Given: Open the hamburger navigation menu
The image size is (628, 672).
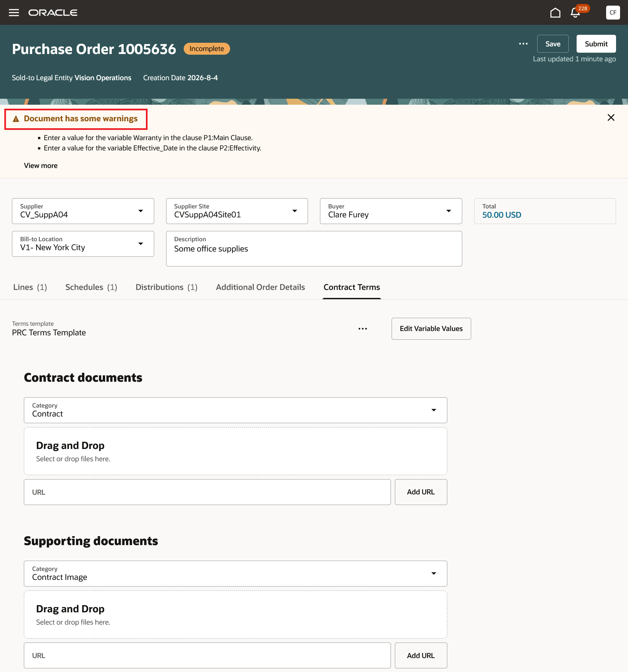Looking at the screenshot, I should click(x=14, y=13).
